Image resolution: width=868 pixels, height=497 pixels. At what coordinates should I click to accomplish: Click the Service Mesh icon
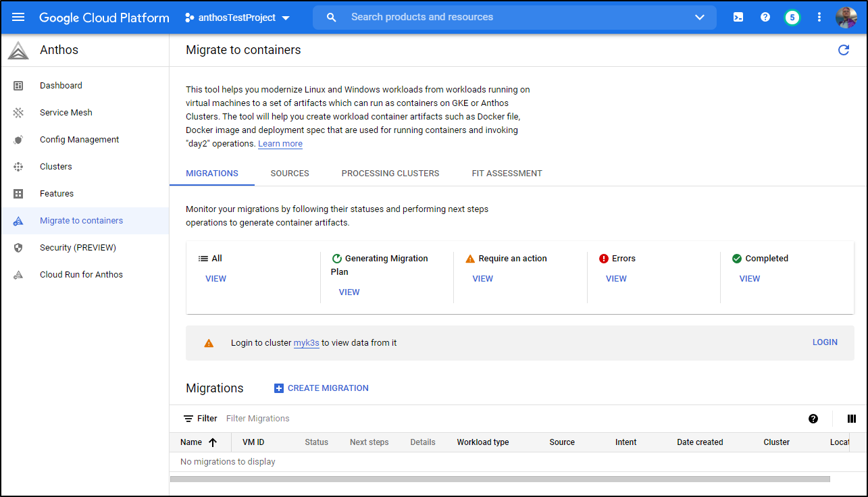click(x=18, y=113)
